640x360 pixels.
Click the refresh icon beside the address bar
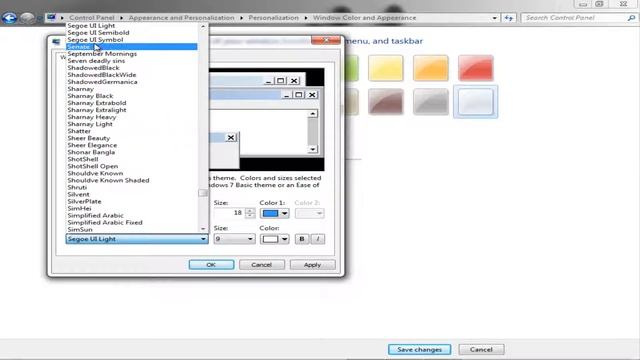(509, 18)
